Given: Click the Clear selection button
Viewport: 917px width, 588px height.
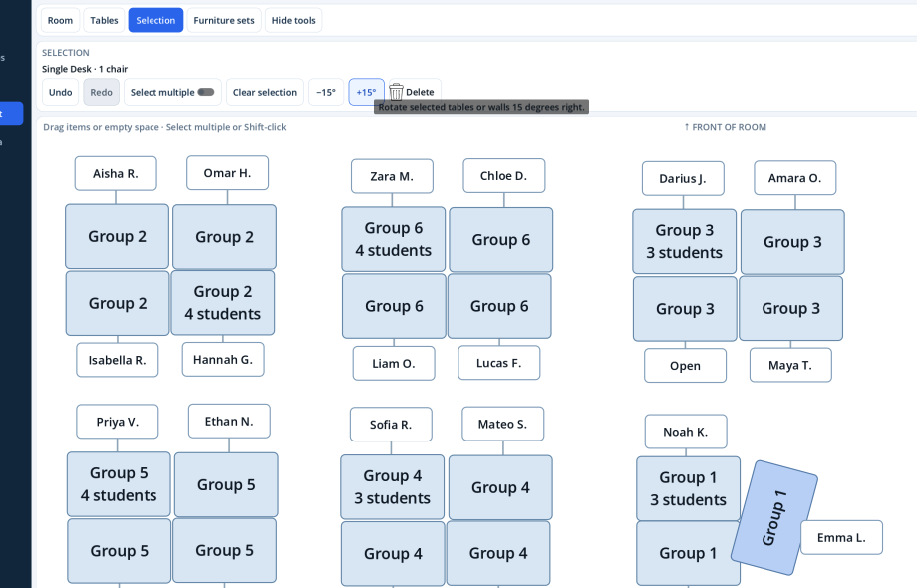Looking at the screenshot, I should click(265, 92).
